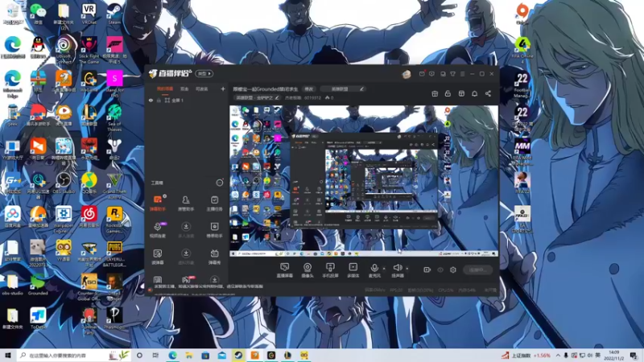Open Steam from the taskbar
The image size is (644, 362).
[238, 356]
